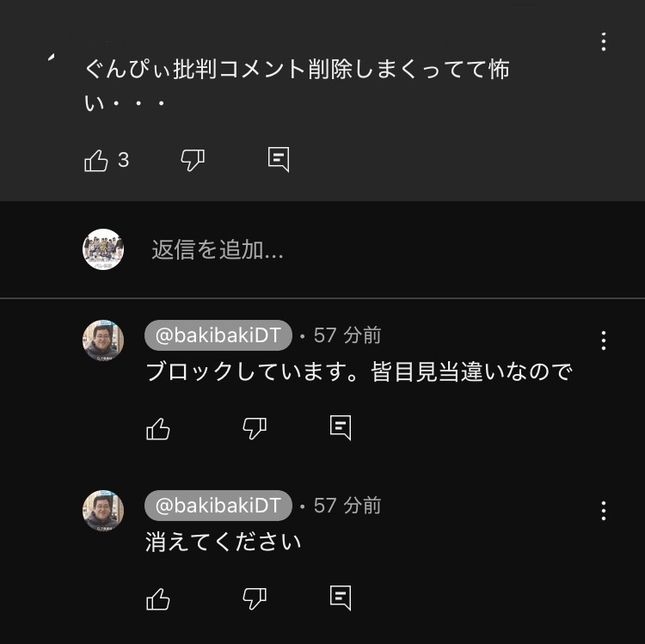Dislike the top comment about deleted comments
Image resolution: width=645 pixels, height=644 pixels.
(193, 160)
